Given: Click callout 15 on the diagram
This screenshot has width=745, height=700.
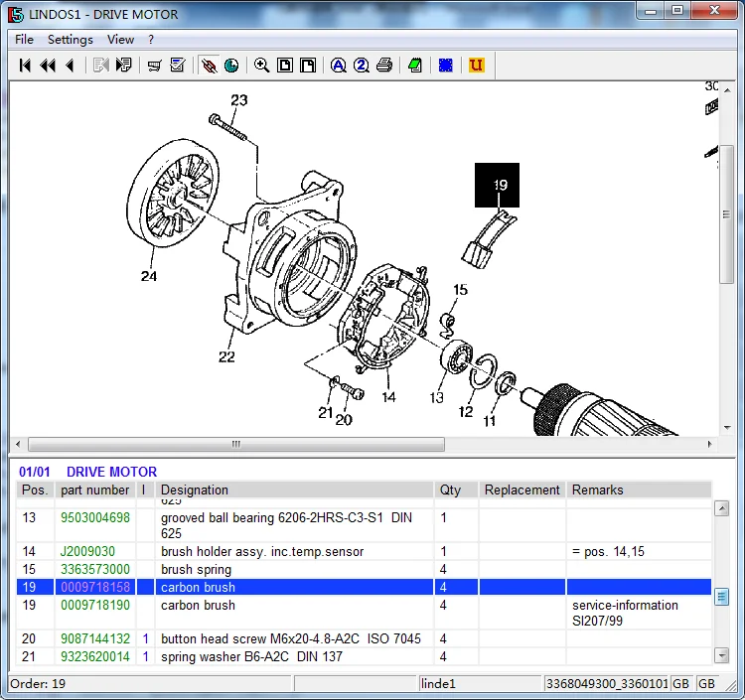Looking at the screenshot, I should click(x=460, y=289).
